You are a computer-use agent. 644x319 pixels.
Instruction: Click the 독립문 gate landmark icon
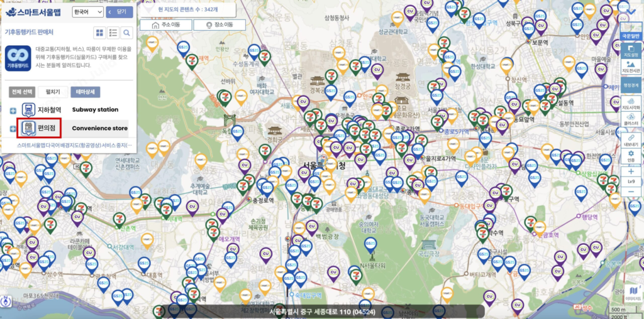228,121
